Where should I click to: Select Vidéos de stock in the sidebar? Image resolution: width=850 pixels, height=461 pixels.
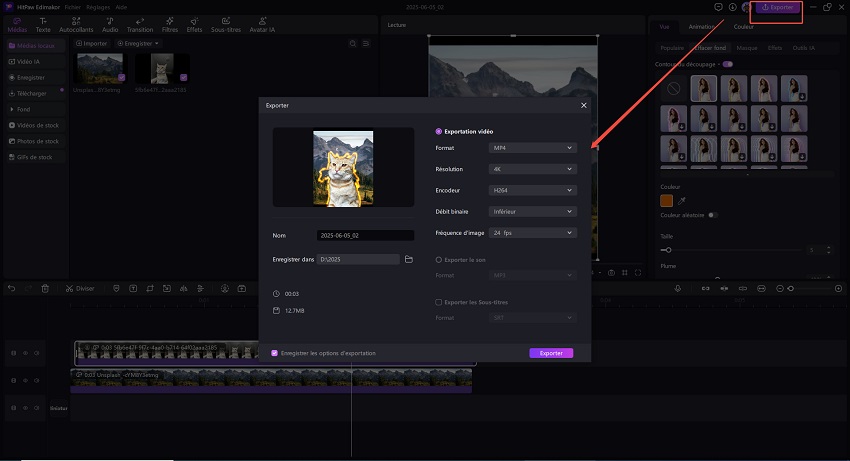click(x=36, y=125)
